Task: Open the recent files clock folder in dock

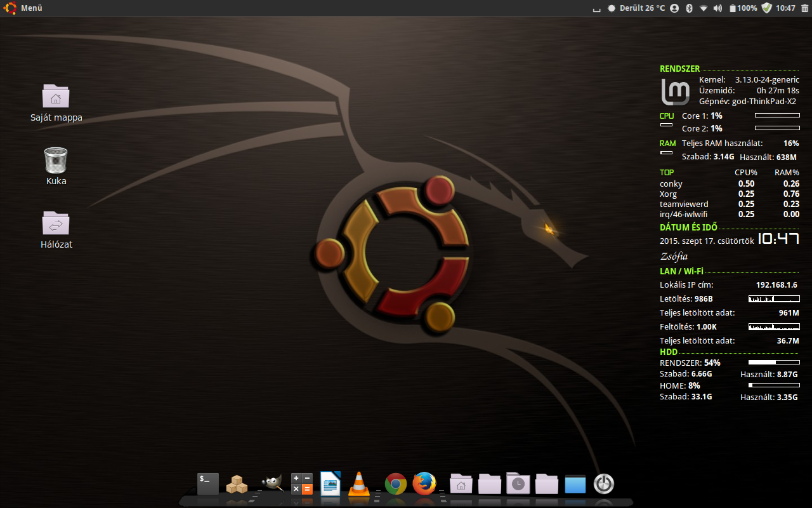Action: point(518,483)
